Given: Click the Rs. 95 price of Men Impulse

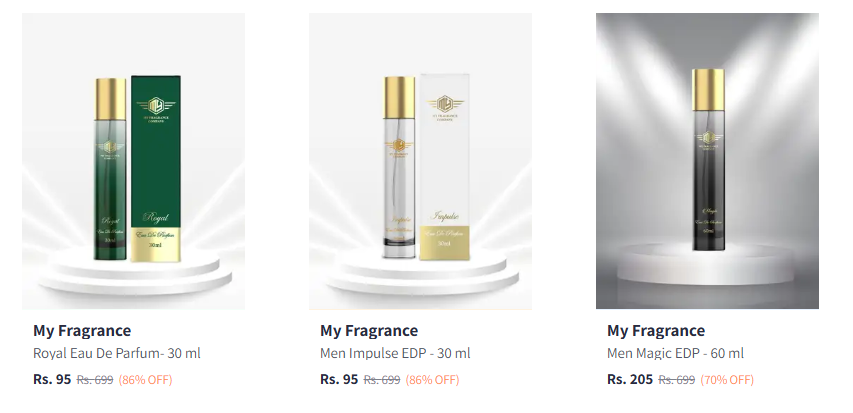Looking at the screenshot, I should point(339,379).
